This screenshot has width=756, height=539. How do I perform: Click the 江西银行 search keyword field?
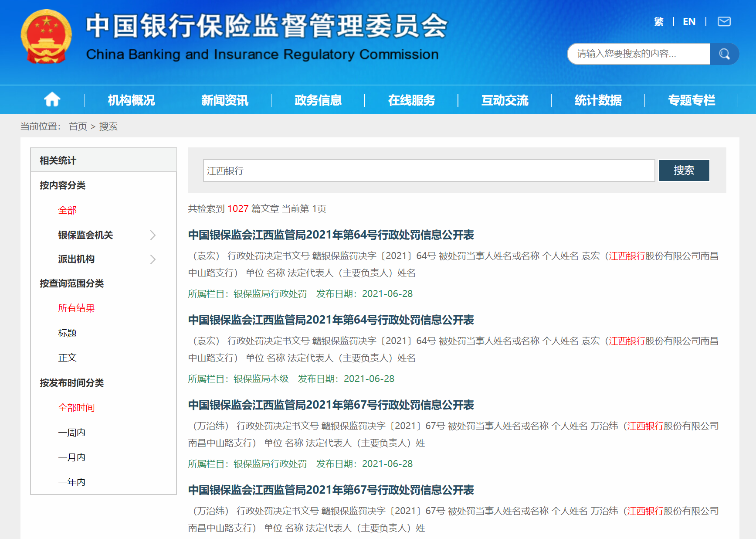[429, 171]
